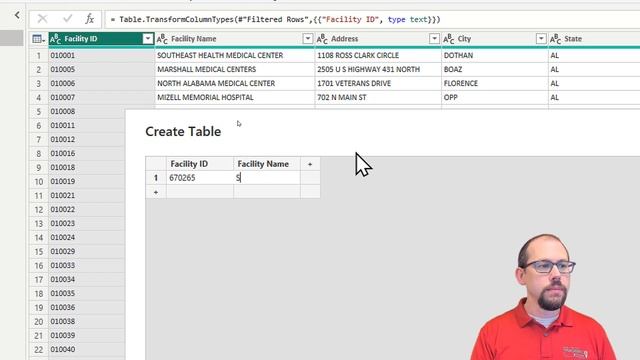The image size is (640, 360).
Task: Select cell MIZELL MEMORIAL HOSPITAL
Action: click(x=235, y=97)
